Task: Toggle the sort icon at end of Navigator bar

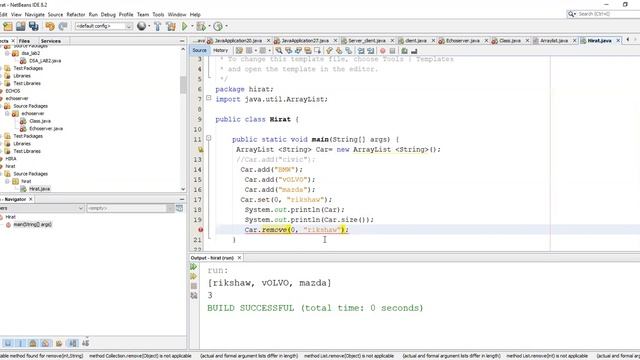Action: point(85,343)
